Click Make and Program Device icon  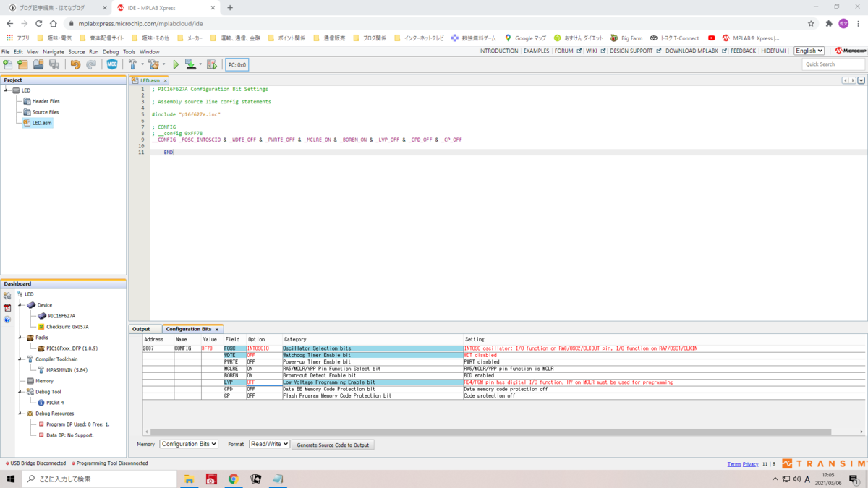pos(190,64)
